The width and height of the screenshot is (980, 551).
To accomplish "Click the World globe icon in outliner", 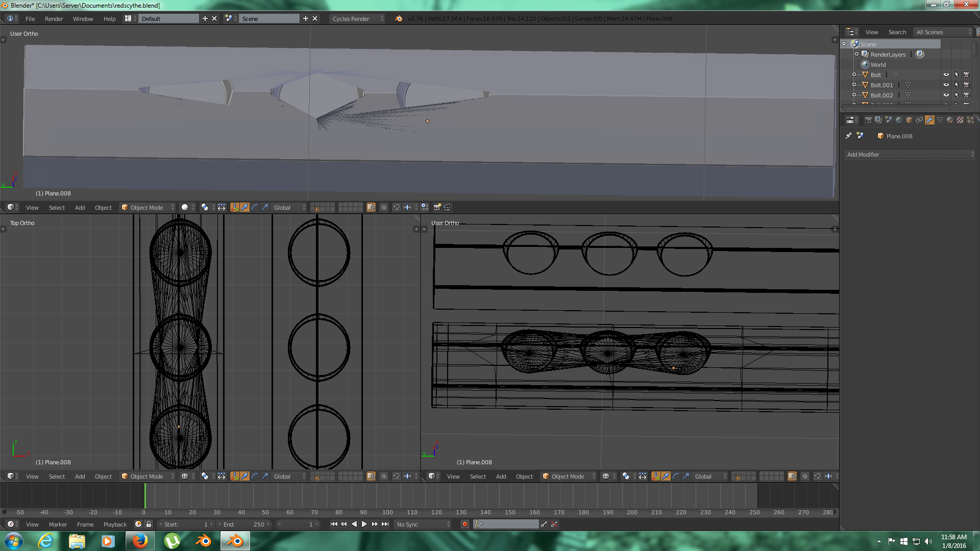I will [865, 64].
